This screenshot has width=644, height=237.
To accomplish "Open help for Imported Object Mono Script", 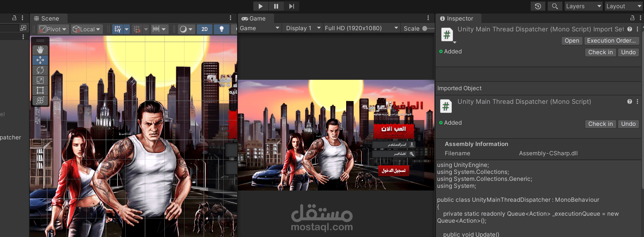I will (x=630, y=101).
